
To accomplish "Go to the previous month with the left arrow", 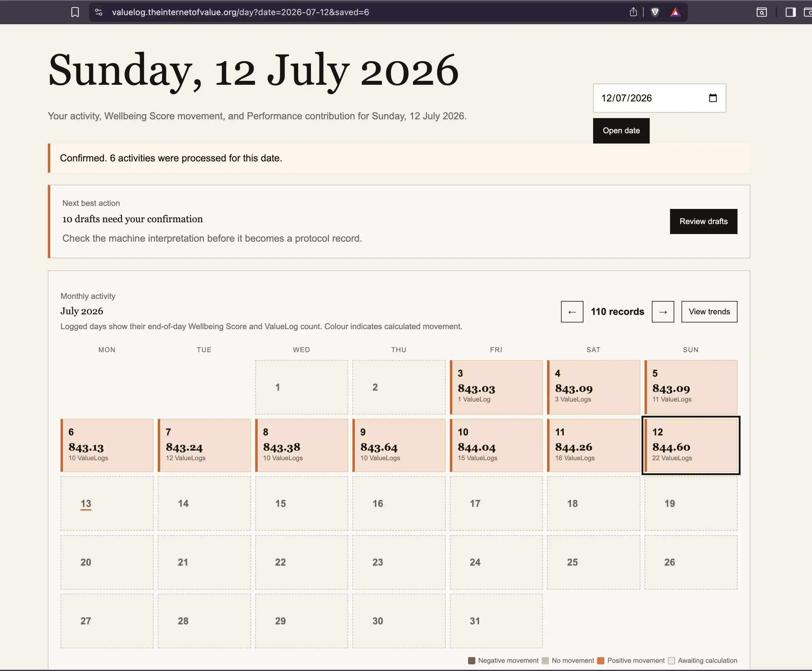I will point(572,312).
